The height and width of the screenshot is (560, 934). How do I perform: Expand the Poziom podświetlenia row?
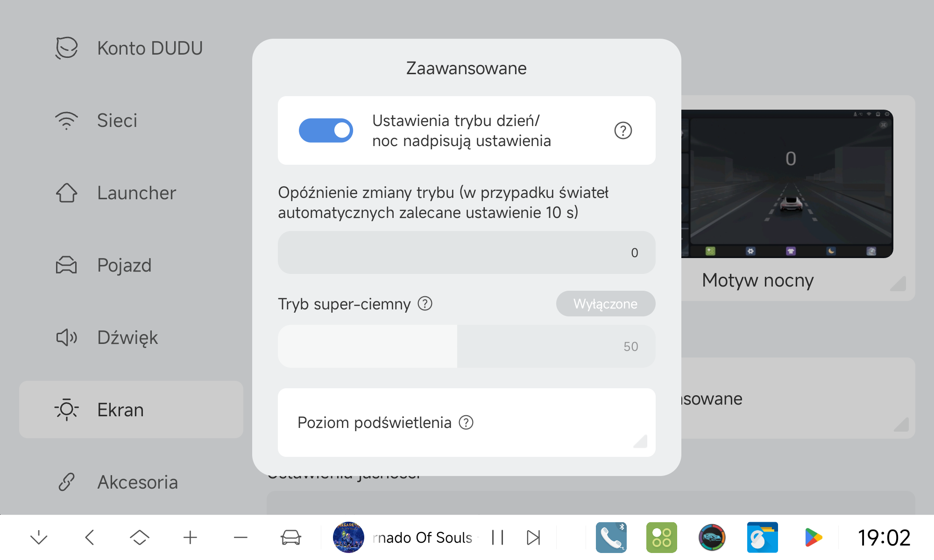467,422
